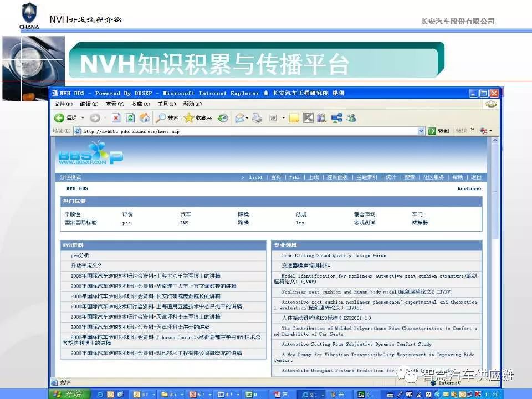Click the Messenger people icon in toolbar
532x399 pixels.
pyautogui.click(x=351, y=117)
